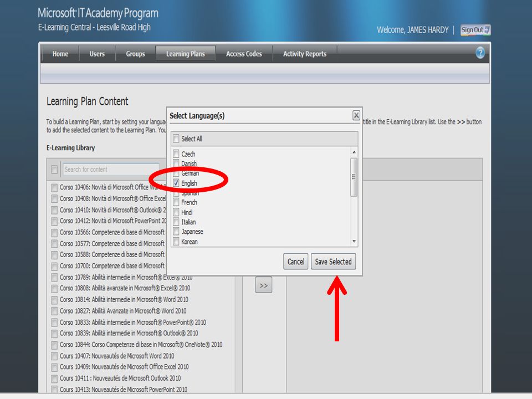Check Corso 10408 Office Excel checkbox
532x399 pixels.
click(54, 198)
